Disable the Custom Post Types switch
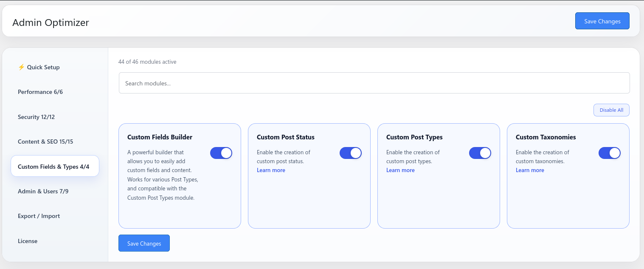This screenshot has height=269, width=644. [x=480, y=153]
